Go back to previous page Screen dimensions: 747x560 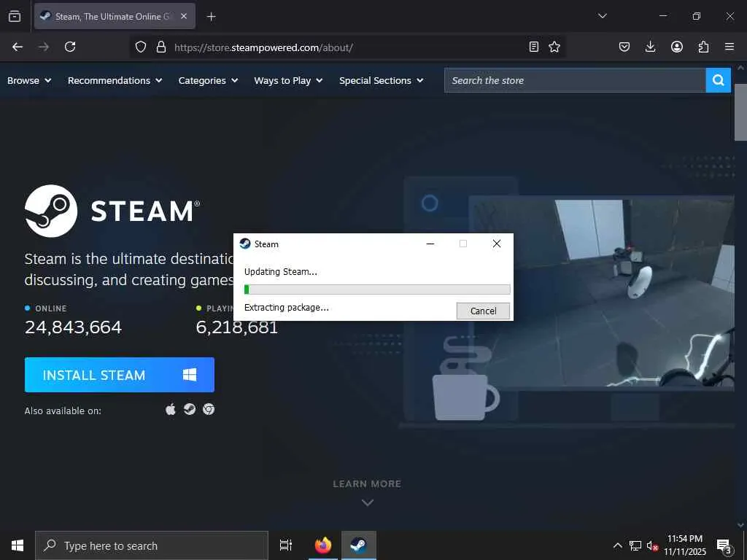pos(18,47)
